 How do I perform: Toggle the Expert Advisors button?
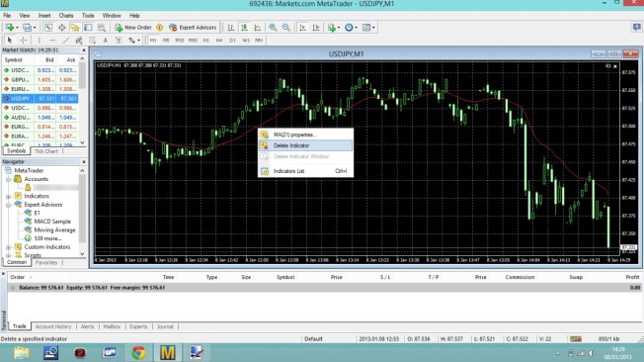pos(193,28)
